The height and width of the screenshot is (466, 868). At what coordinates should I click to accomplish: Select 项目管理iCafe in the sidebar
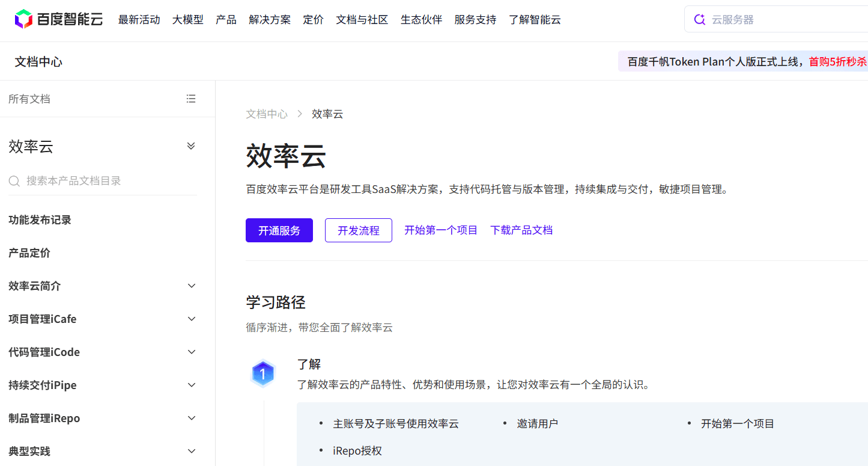tap(43, 319)
